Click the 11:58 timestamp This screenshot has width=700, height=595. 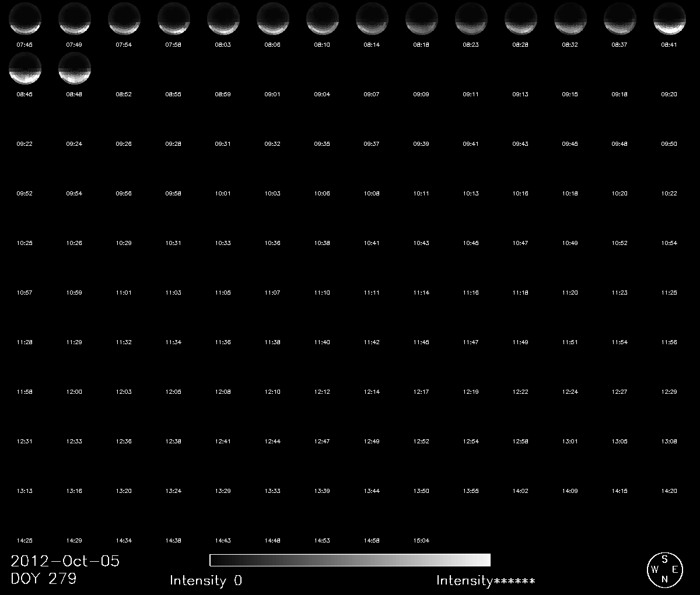pos(24,391)
